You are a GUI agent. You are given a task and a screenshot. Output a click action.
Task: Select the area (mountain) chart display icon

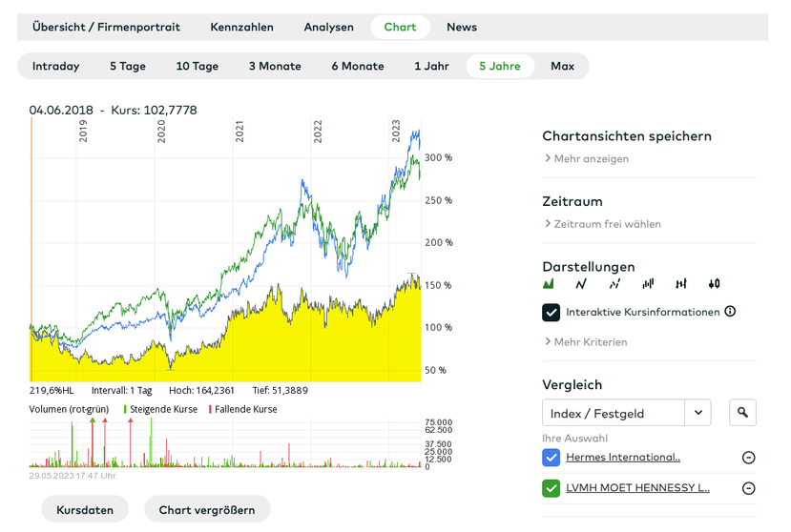click(x=549, y=284)
